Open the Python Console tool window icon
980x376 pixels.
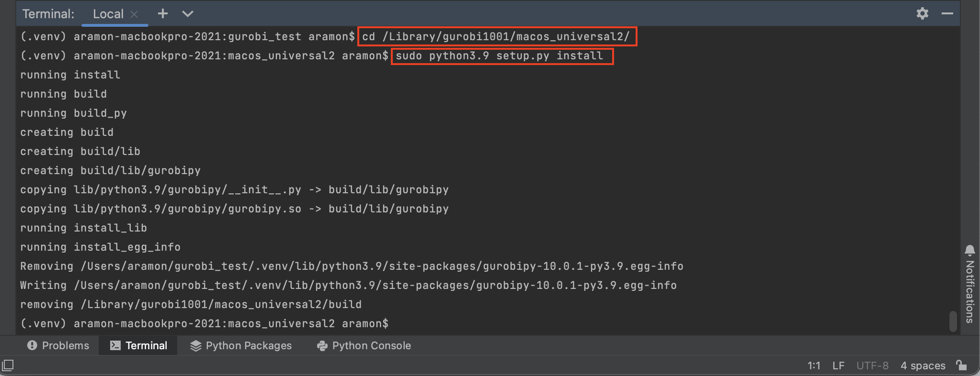point(321,345)
